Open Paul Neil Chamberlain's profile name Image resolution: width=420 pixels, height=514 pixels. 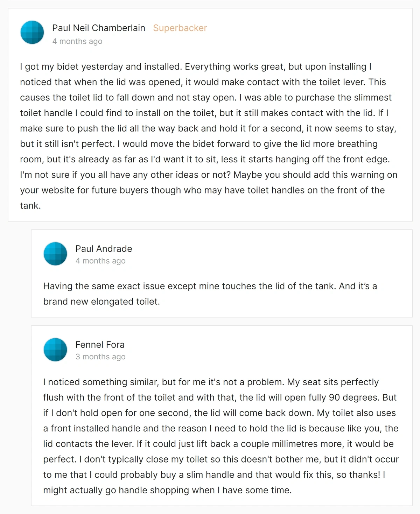(x=99, y=28)
